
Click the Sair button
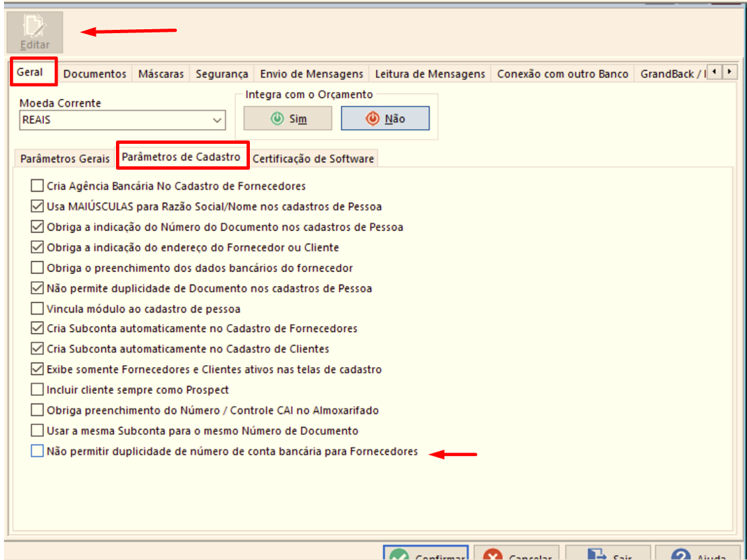(608, 553)
